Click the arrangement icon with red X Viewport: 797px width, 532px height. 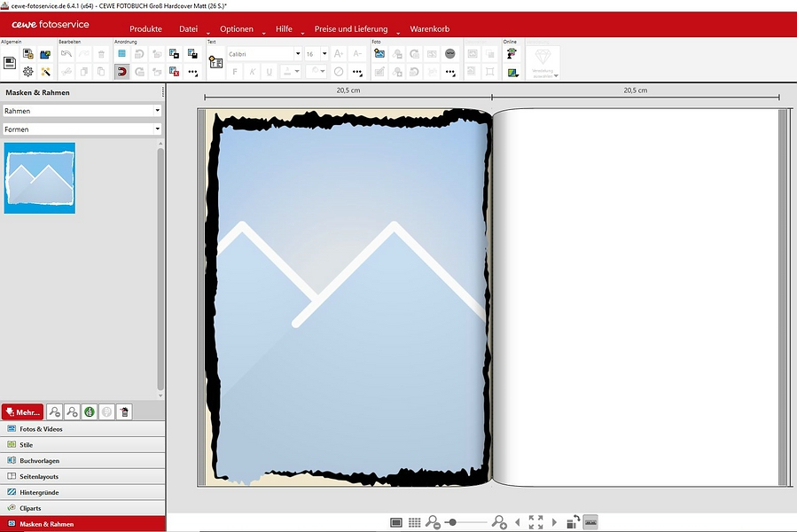pos(175,72)
